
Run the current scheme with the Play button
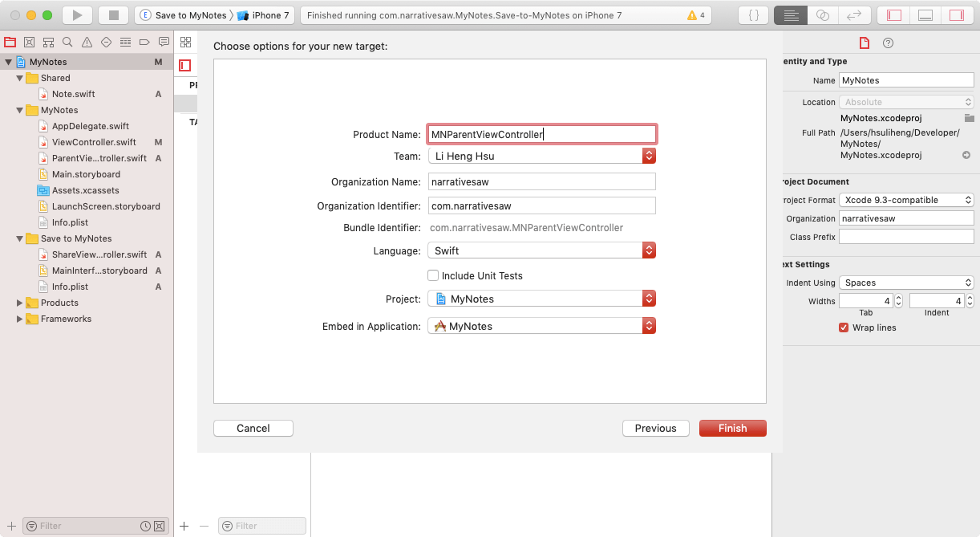(x=77, y=15)
